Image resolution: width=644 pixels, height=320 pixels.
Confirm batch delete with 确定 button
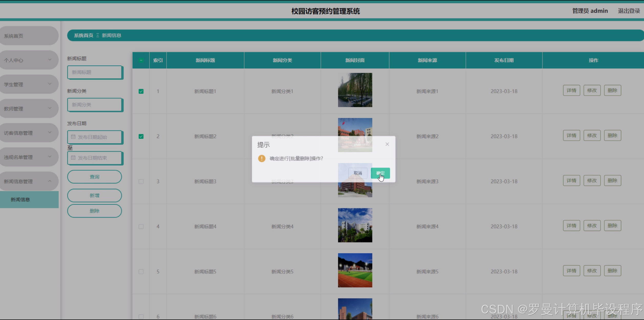pos(380,173)
